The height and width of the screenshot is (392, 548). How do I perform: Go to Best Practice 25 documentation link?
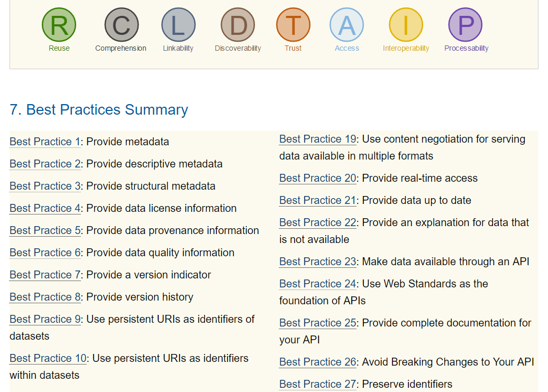[317, 323]
